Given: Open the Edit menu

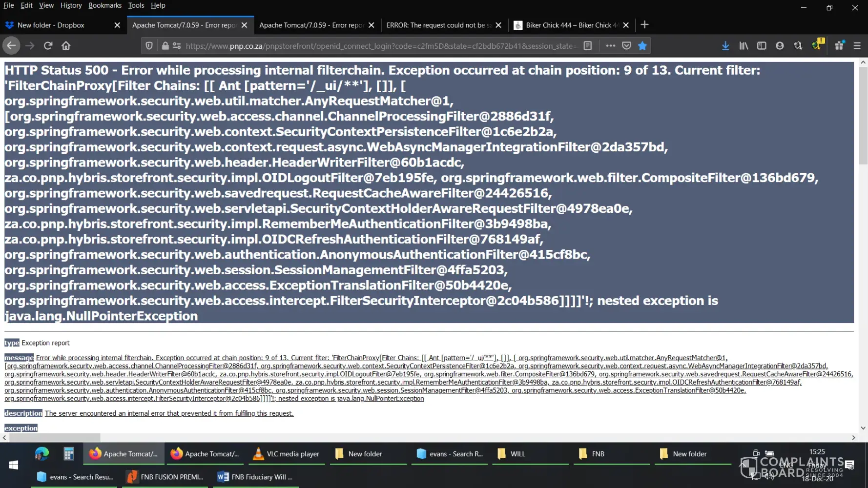Looking at the screenshot, I should pyautogui.click(x=26, y=5).
